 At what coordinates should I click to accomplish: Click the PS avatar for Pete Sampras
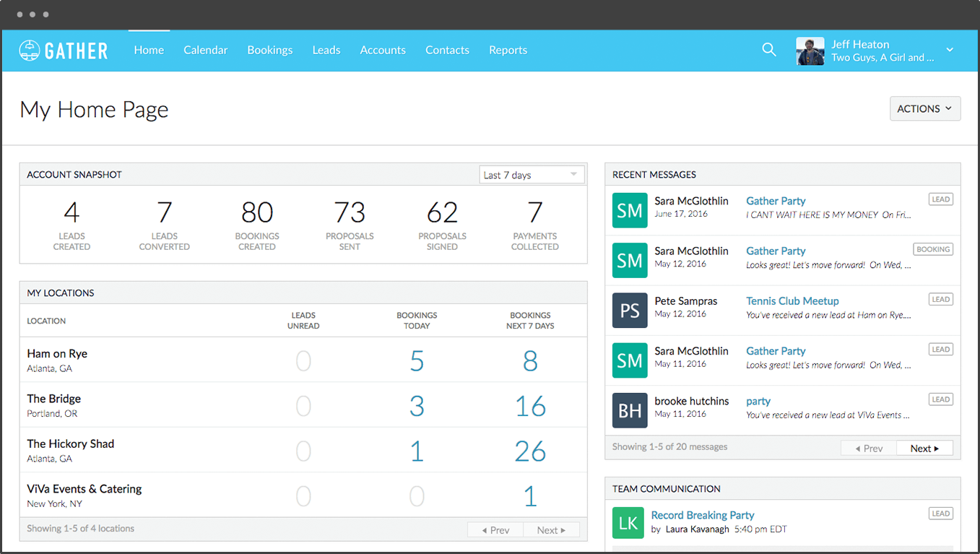(x=630, y=311)
